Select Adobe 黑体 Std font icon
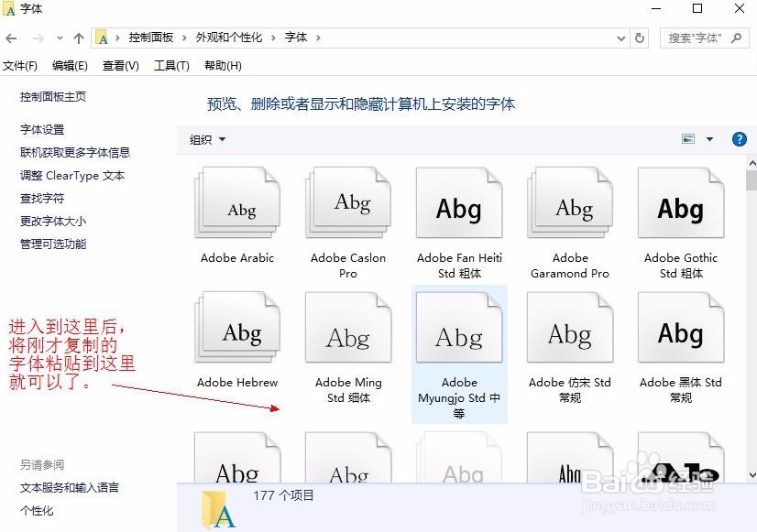This screenshot has width=757, height=532. pos(681,327)
